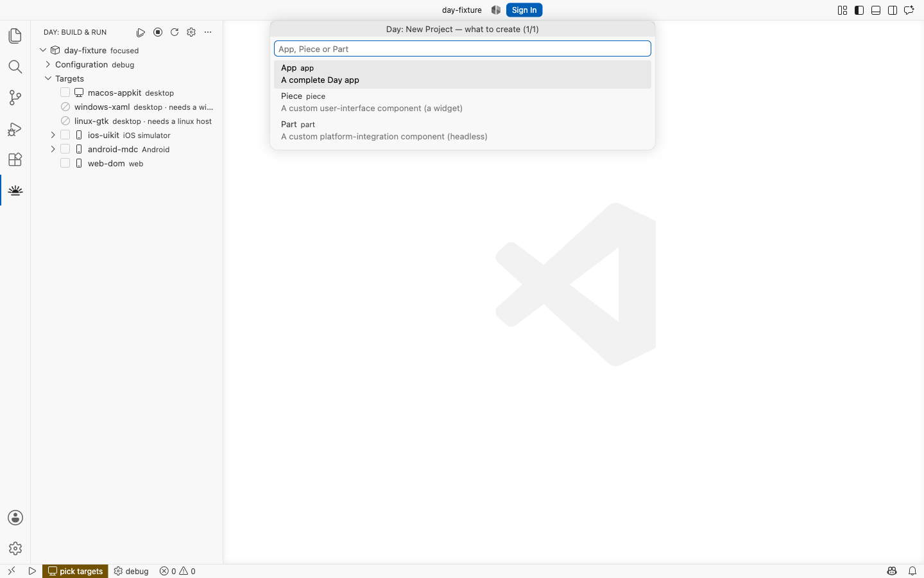Viewport: 924px width, 578px height.
Task: Refresh the Day Build & Run panel
Action: point(175,32)
